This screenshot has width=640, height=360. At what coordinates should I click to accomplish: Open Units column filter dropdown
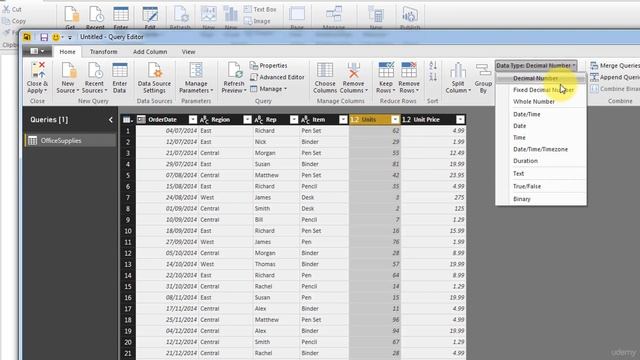(x=395, y=119)
